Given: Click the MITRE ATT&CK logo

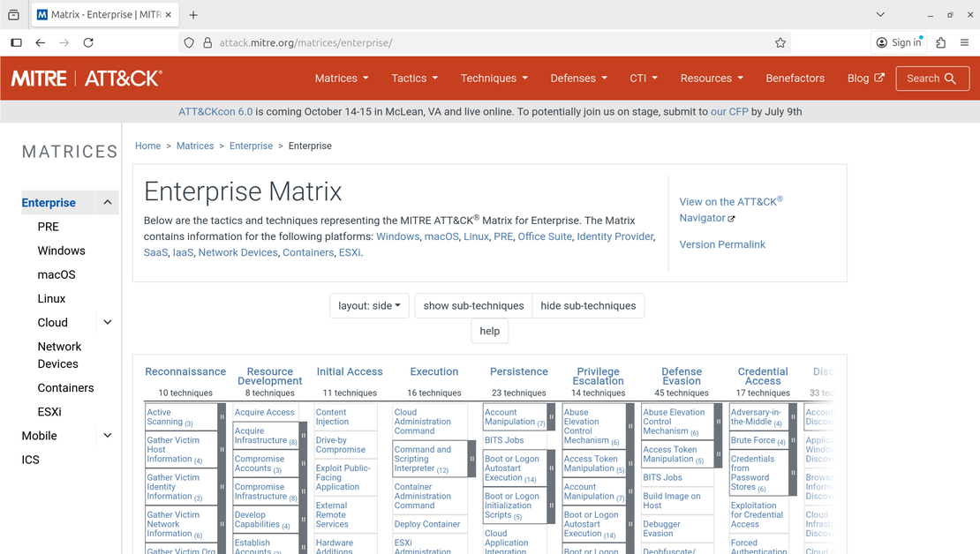Looking at the screenshot, I should [x=86, y=78].
